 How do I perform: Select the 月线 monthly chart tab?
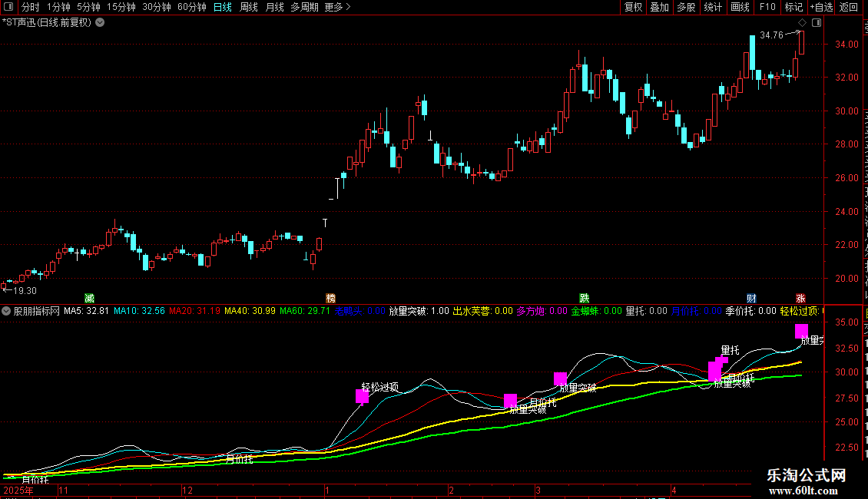tap(274, 7)
